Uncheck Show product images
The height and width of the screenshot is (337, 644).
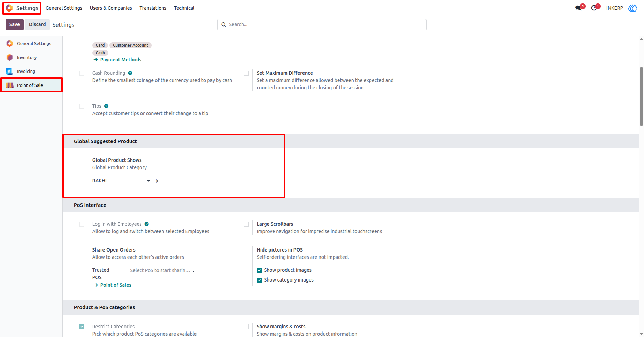[x=259, y=270]
